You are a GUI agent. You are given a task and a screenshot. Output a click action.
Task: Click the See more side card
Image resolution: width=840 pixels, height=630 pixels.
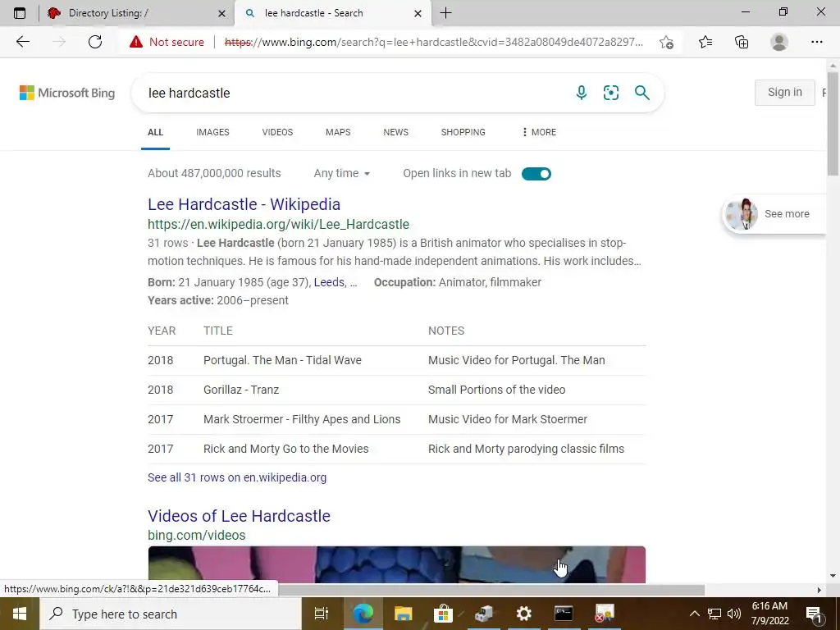(774, 214)
